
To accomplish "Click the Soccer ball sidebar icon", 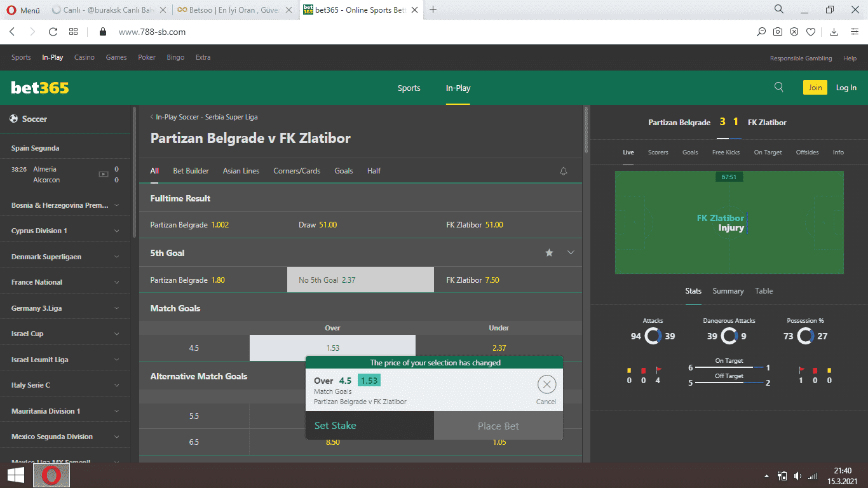I will 13,119.
